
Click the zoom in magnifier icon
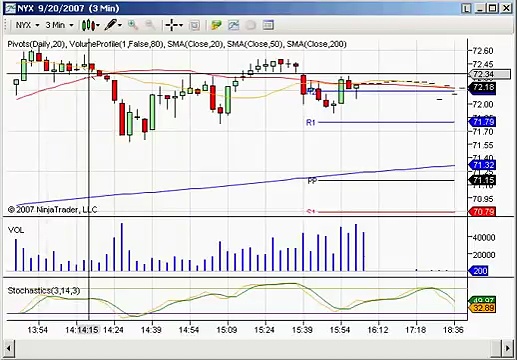[133, 25]
